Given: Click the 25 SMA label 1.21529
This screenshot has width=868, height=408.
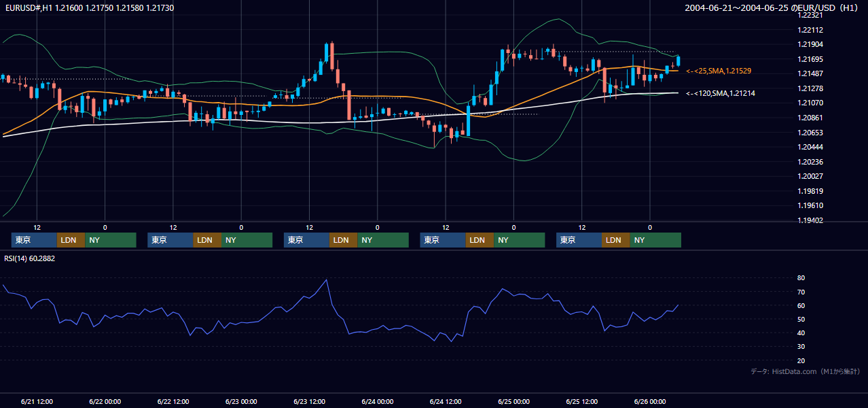Looking at the screenshot, I should (719, 71).
